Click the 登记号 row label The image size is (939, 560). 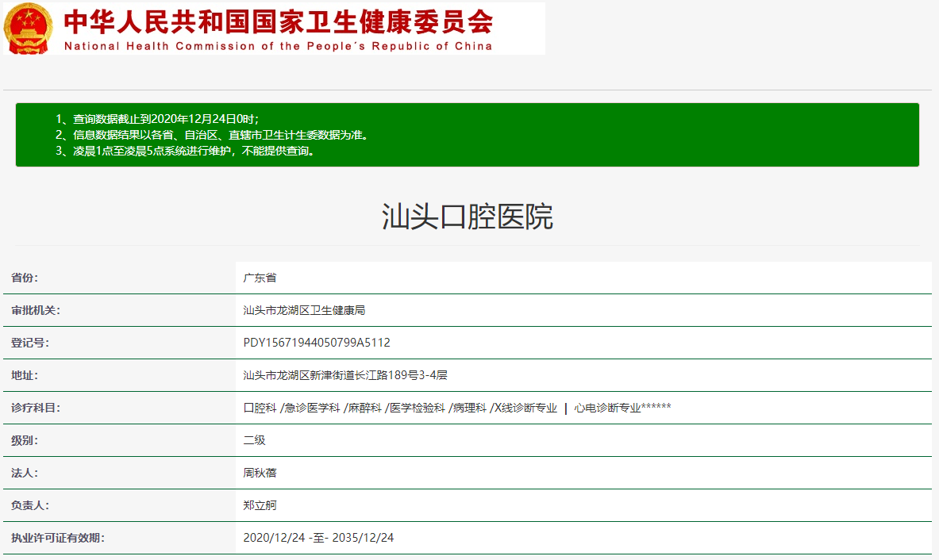click(30, 343)
